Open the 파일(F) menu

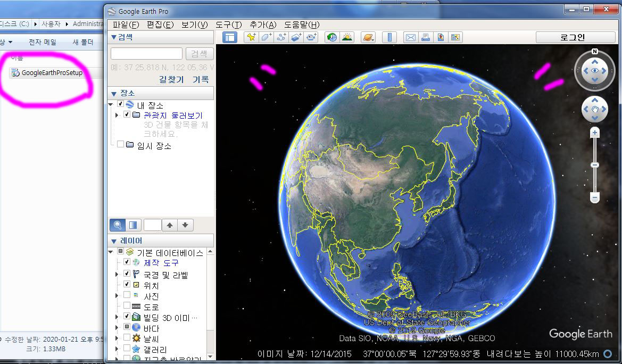click(126, 24)
